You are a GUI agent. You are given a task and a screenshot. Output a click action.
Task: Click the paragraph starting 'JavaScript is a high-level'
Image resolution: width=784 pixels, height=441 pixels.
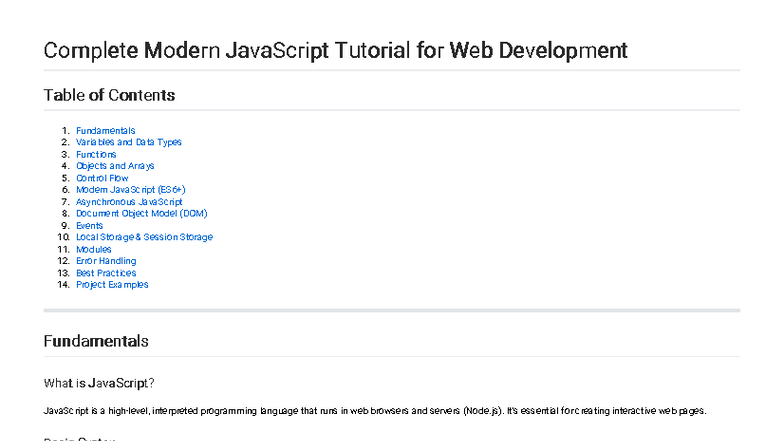pyautogui.click(x=375, y=411)
